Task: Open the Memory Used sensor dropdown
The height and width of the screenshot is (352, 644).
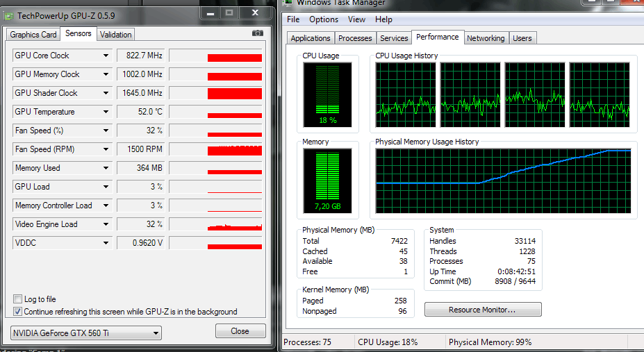Action: click(106, 168)
